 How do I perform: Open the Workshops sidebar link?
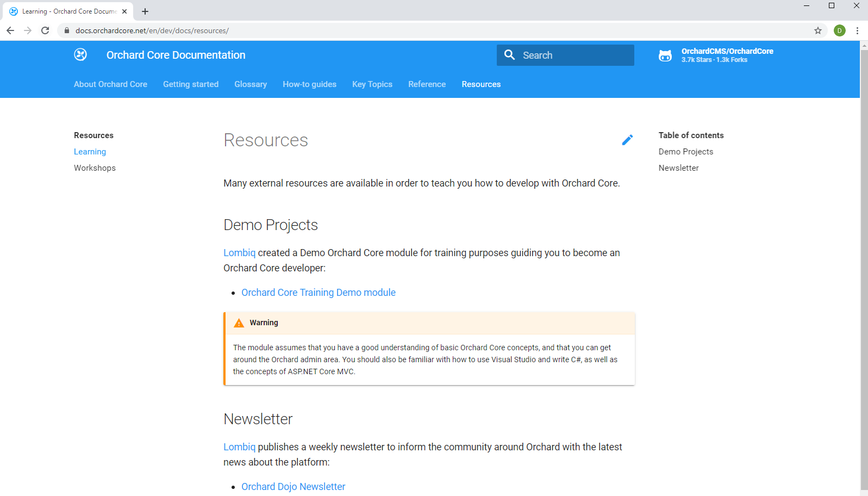tap(95, 168)
